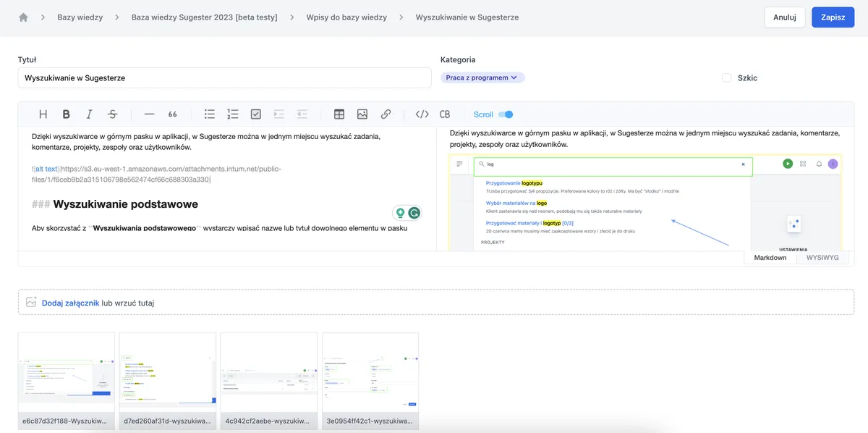Screen dimensions: 868x433
Task: Insert a hyperlink with the link icon
Action: click(386, 114)
